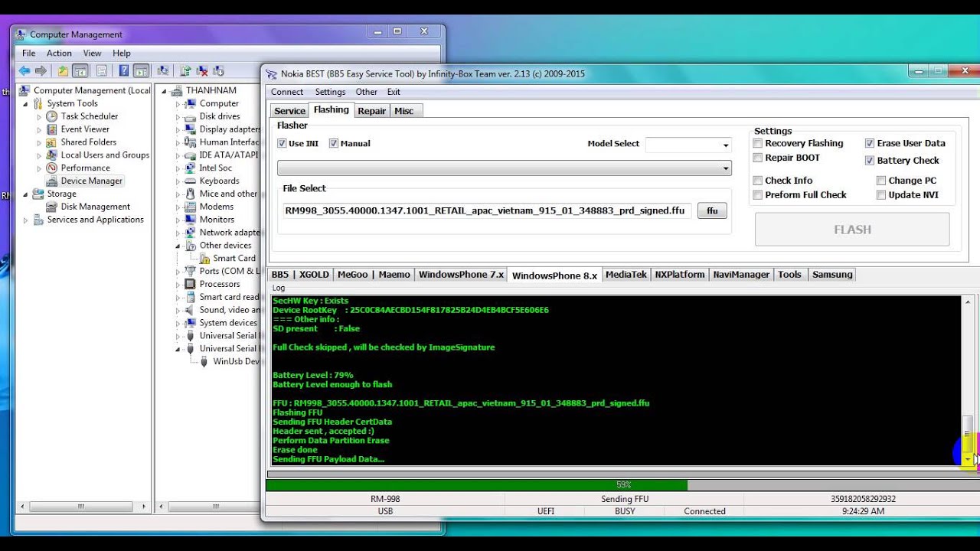Click Storage icon in console tree

tap(38, 194)
